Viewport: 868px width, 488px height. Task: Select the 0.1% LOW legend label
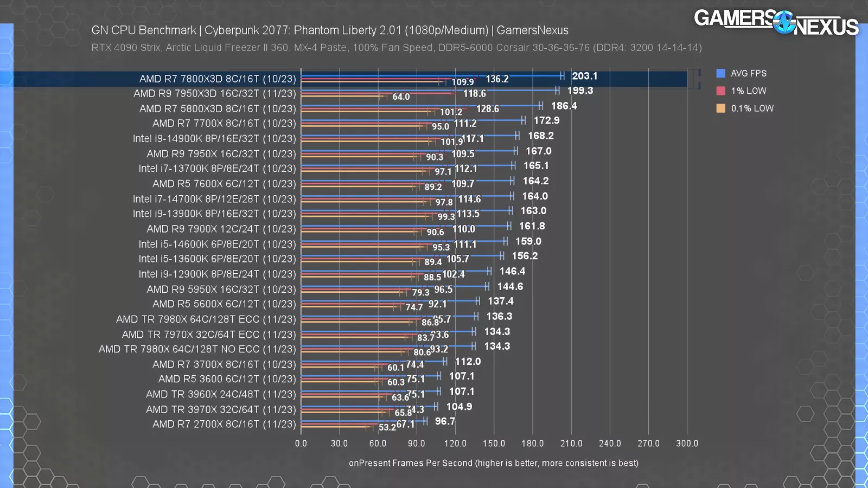(x=752, y=108)
